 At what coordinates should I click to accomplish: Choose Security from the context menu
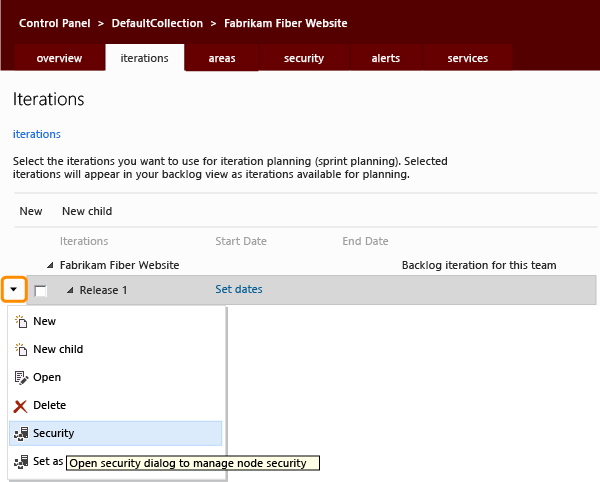click(x=115, y=433)
